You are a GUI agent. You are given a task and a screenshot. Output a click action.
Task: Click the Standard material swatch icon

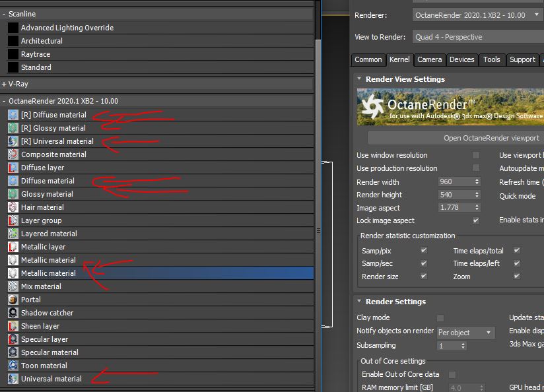coord(13,67)
